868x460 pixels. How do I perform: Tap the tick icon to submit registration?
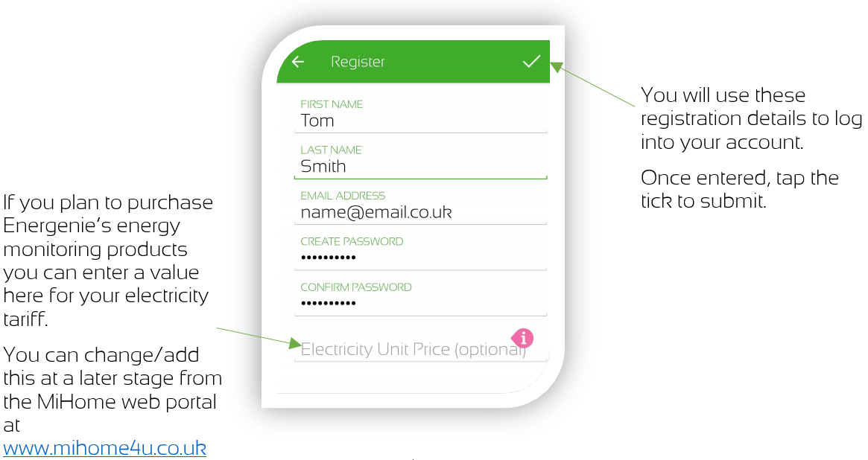(x=531, y=61)
